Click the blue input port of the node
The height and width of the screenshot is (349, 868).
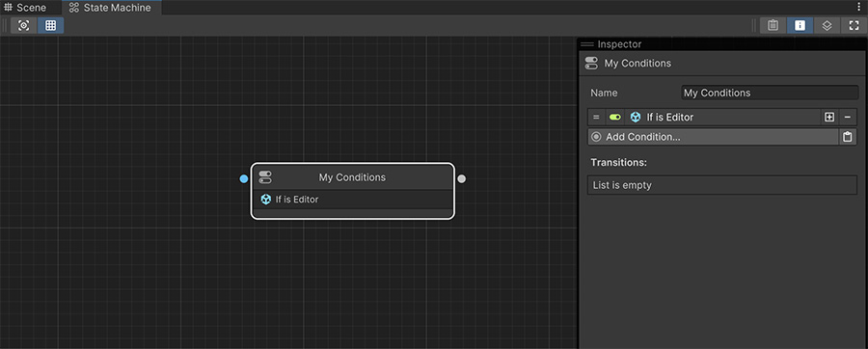[x=244, y=178]
